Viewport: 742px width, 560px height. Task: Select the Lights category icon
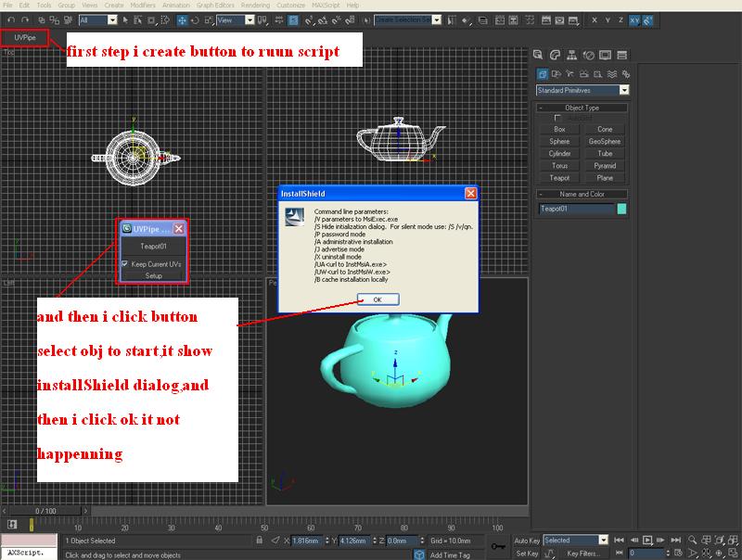coord(569,74)
